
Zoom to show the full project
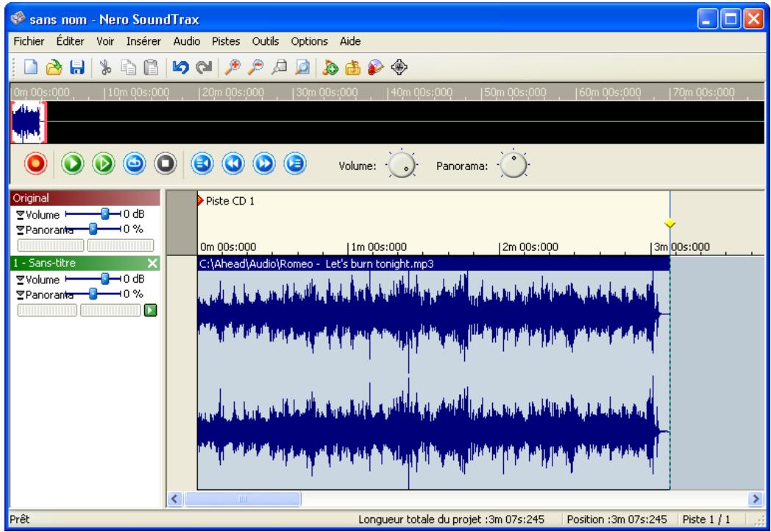click(302, 68)
